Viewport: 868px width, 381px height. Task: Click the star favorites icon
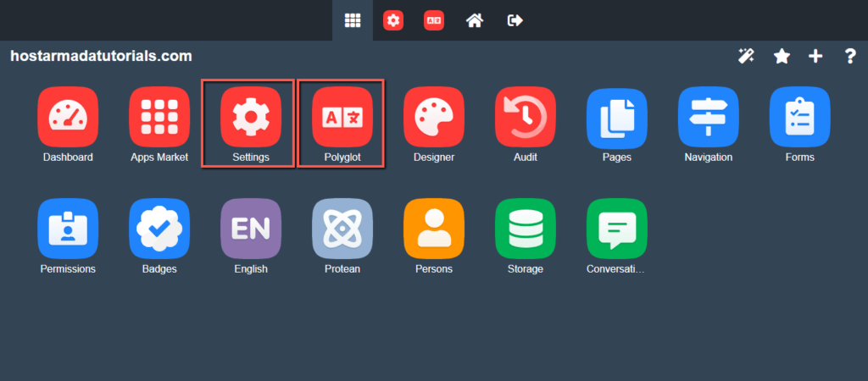coord(782,56)
